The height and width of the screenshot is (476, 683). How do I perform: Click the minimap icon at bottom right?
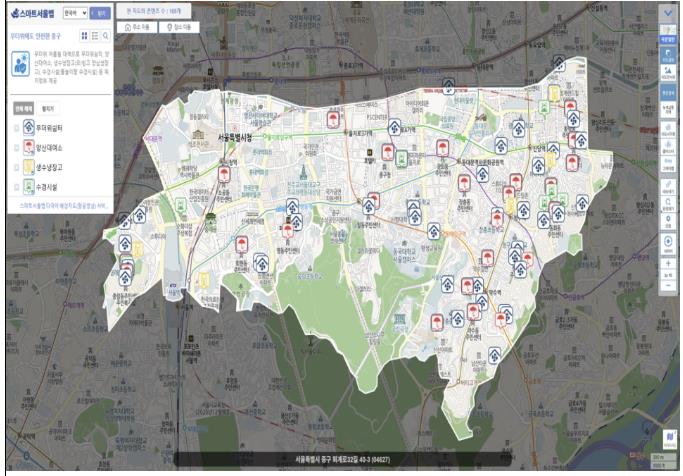(x=668, y=438)
